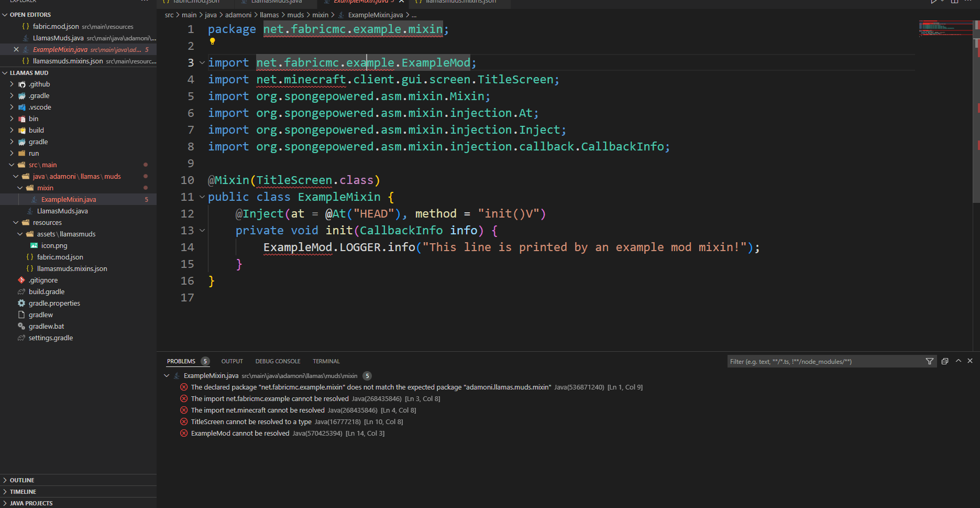The height and width of the screenshot is (508, 980).
Task: Click the git icon beside .gitignore
Action: (x=21, y=280)
